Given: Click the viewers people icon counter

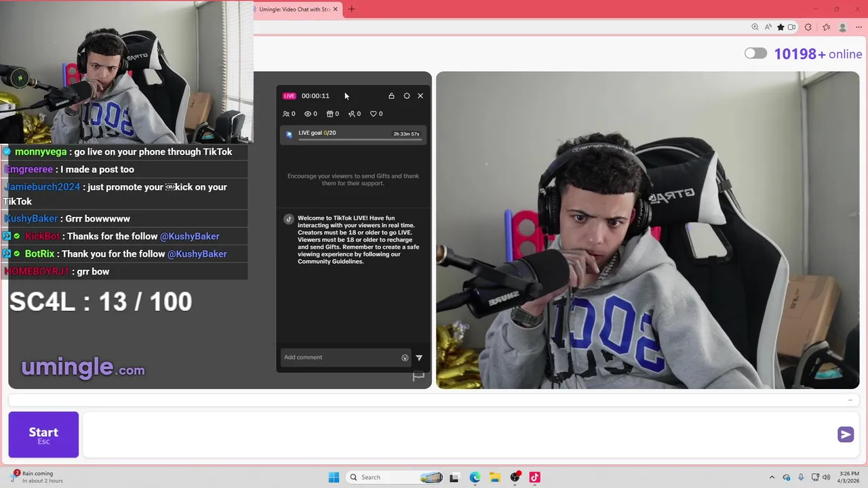Looking at the screenshot, I should pos(289,114).
